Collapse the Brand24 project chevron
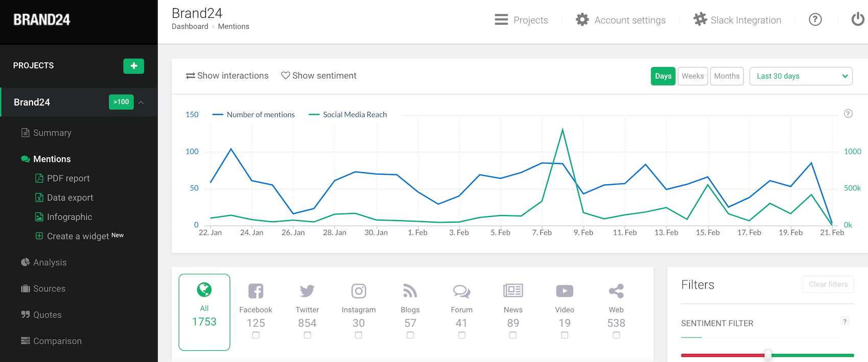Screen dimensions: 868x362 click(x=141, y=103)
